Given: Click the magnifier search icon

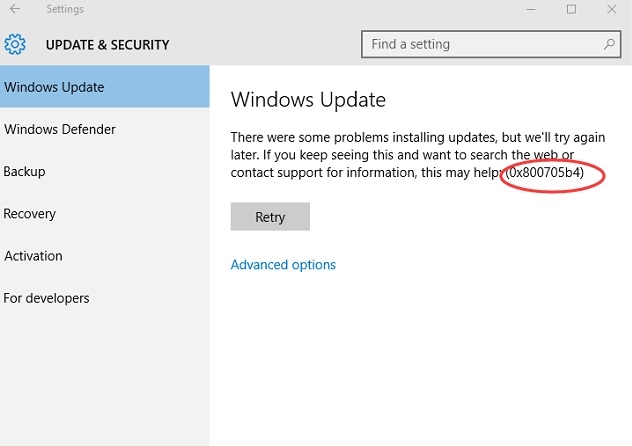Looking at the screenshot, I should click(609, 44).
